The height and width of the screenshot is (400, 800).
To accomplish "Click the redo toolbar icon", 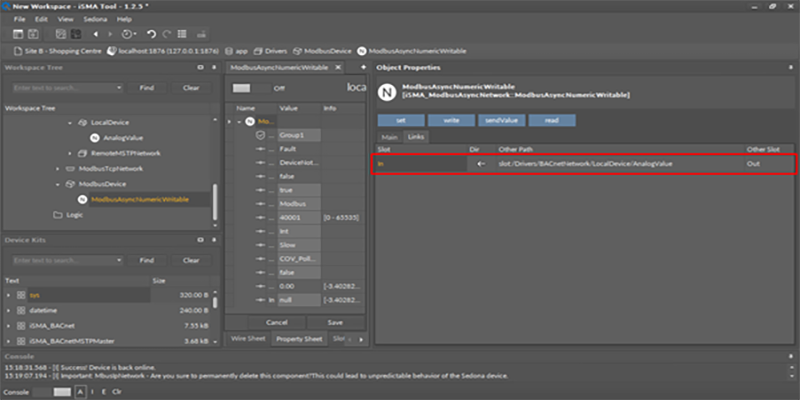I will 166,34.
